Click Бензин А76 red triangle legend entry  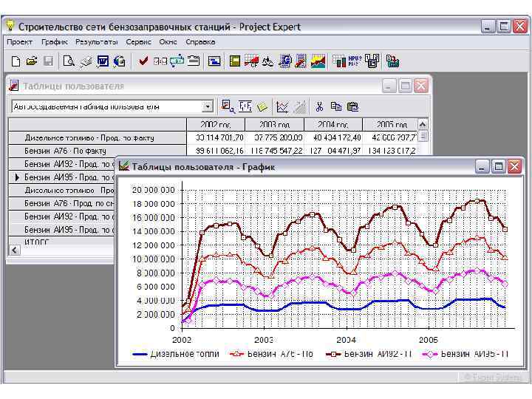(271, 354)
